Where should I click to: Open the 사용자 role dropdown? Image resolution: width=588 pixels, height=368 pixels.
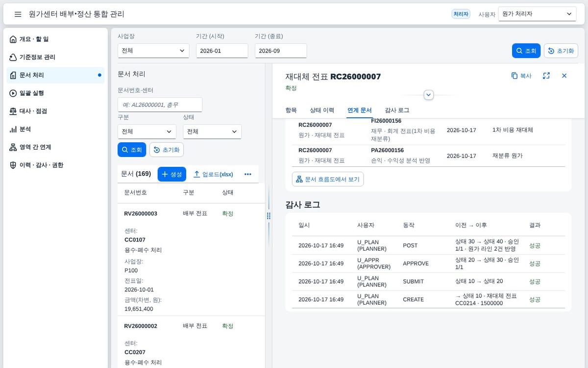[537, 14]
